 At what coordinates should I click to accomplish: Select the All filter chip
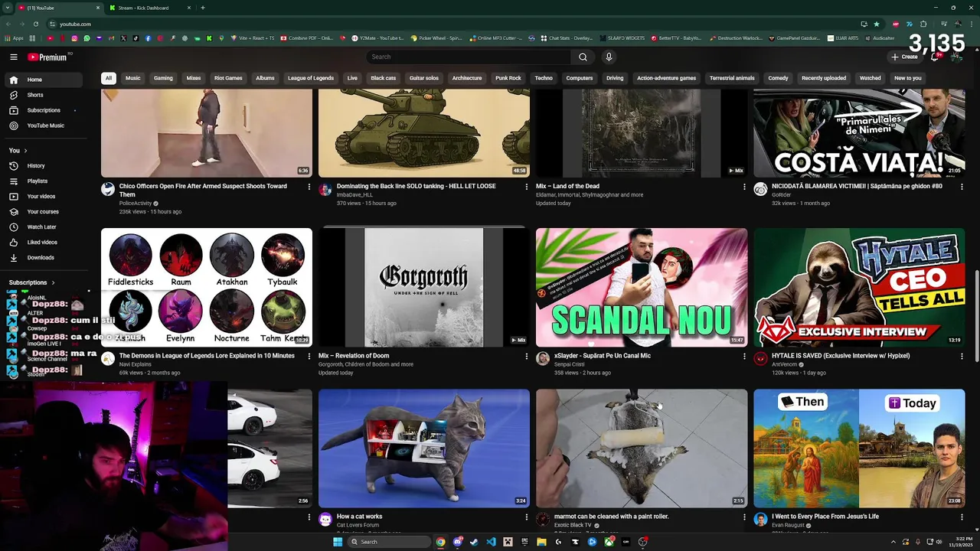pyautogui.click(x=109, y=78)
